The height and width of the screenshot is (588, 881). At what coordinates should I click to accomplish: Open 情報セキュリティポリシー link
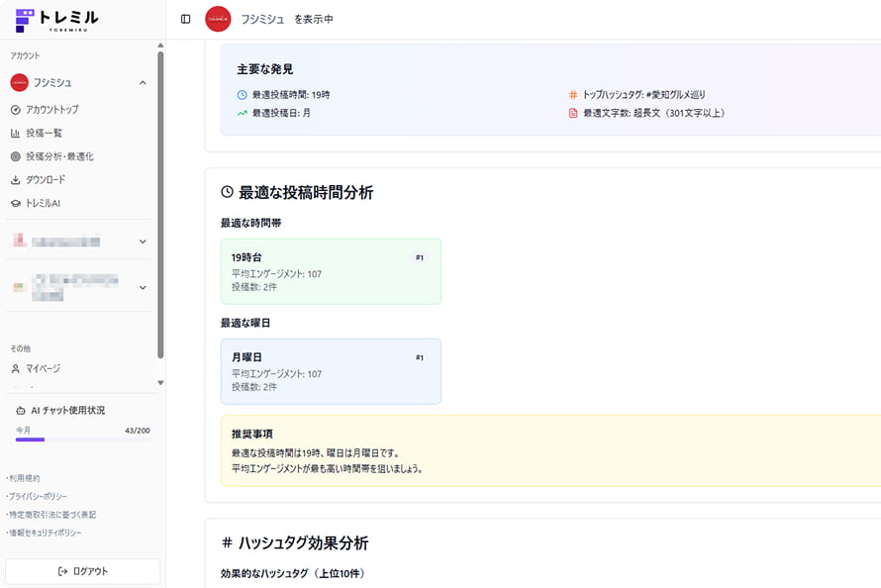coord(45,533)
